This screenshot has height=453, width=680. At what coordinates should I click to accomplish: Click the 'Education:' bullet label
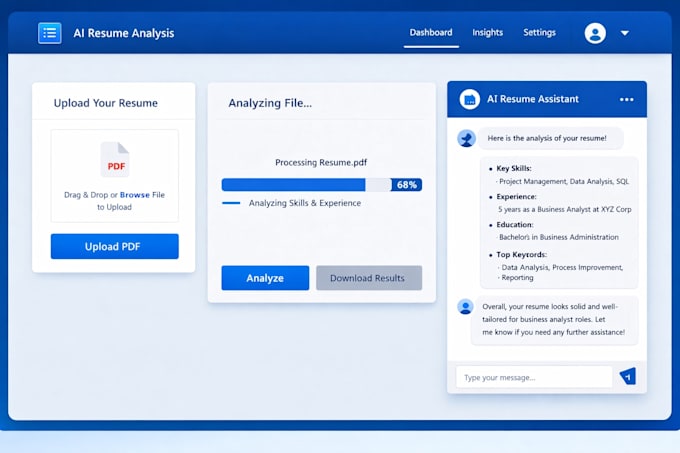[515, 225]
